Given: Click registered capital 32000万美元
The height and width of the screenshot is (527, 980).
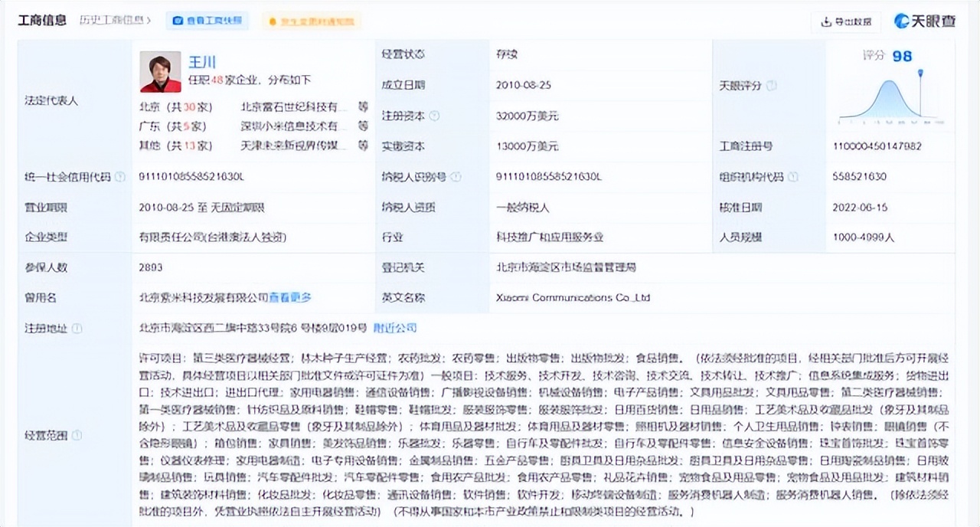Looking at the screenshot, I should (528, 116).
